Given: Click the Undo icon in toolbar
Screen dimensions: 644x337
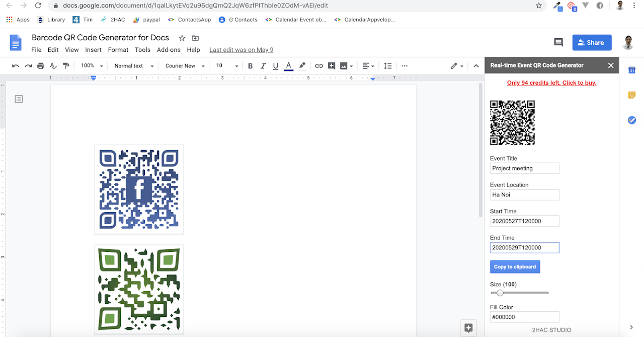Looking at the screenshot, I should [x=16, y=66].
